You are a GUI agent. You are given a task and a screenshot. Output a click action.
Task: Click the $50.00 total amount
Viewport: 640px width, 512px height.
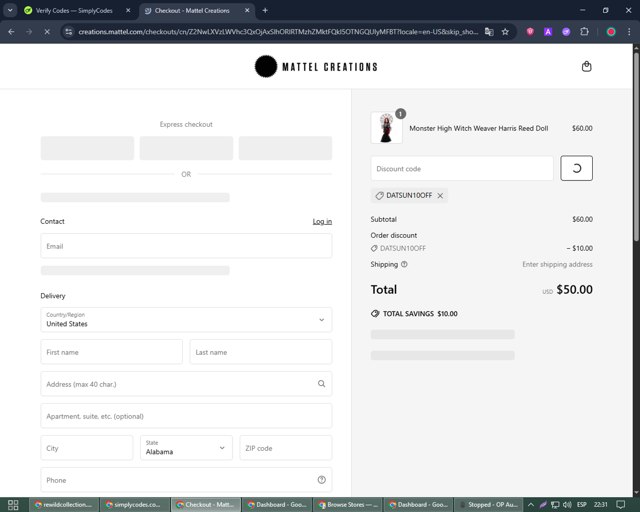coord(574,289)
